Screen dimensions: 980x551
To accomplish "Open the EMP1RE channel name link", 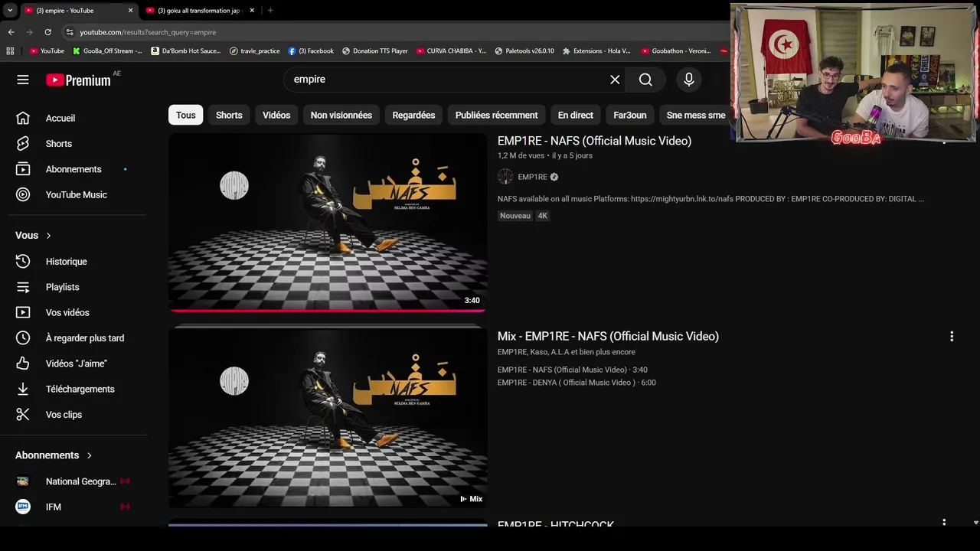I will click(x=532, y=177).
